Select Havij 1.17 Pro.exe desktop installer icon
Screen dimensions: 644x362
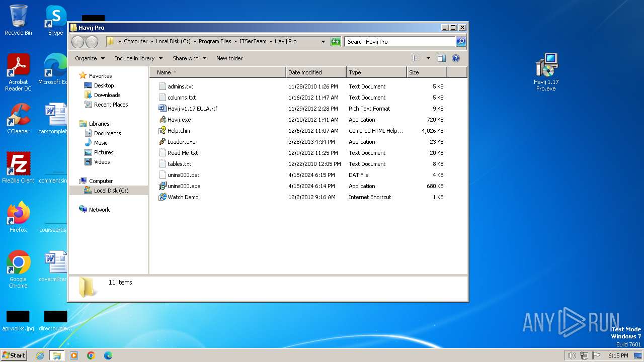tap(546, 72)
